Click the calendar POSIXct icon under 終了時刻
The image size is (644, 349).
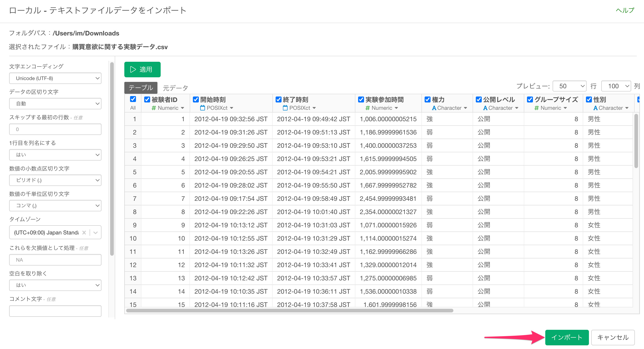coord(285,108)
